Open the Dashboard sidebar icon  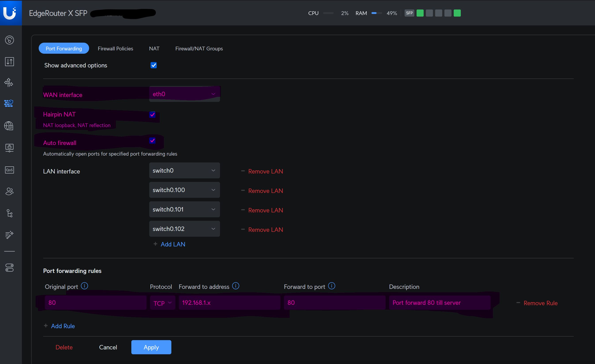click(10, 40)
